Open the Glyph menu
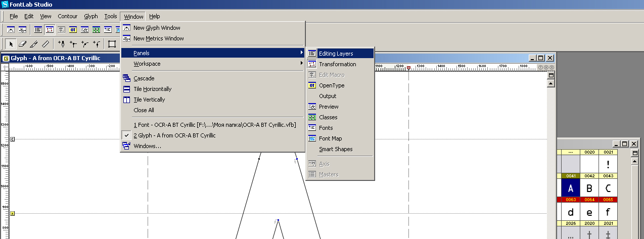 91,16
